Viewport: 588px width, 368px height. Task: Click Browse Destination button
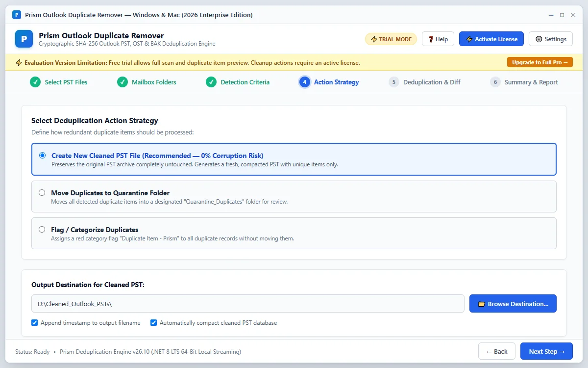513,304
